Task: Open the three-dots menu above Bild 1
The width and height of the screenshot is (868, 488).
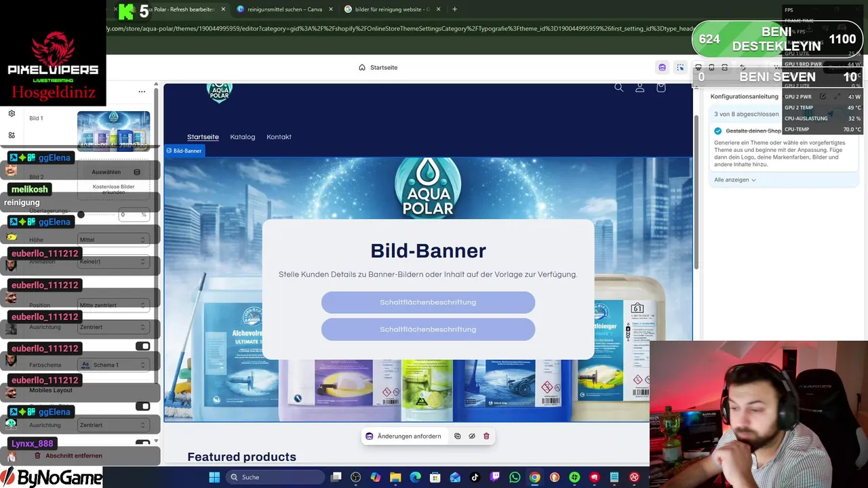Action: pos(142,91)
